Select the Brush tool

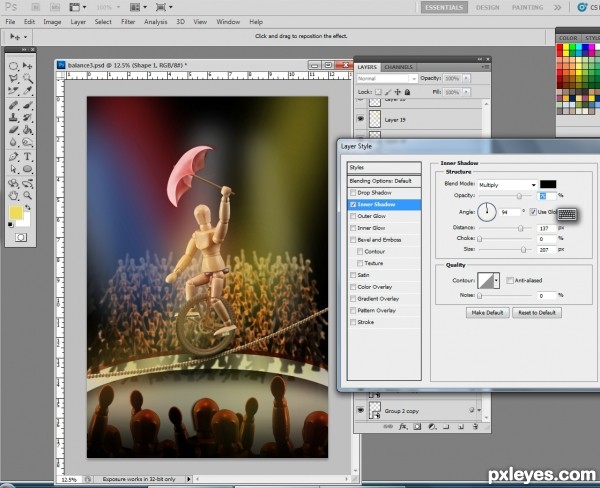tap(28, 105)
